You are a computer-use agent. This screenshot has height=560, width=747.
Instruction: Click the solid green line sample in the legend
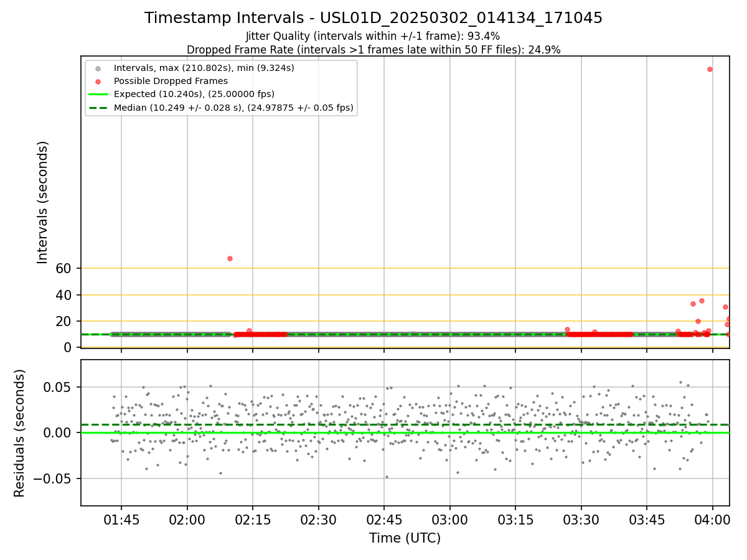tap(99, 95)
